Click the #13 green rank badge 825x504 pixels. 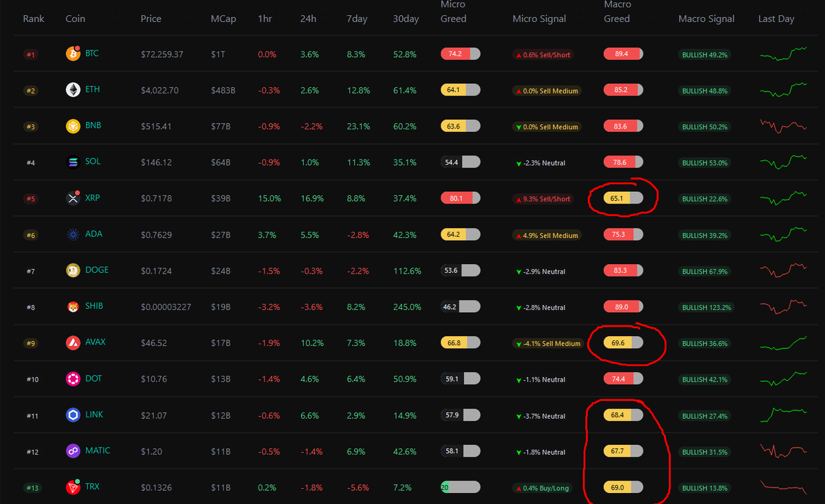(32, 487)
